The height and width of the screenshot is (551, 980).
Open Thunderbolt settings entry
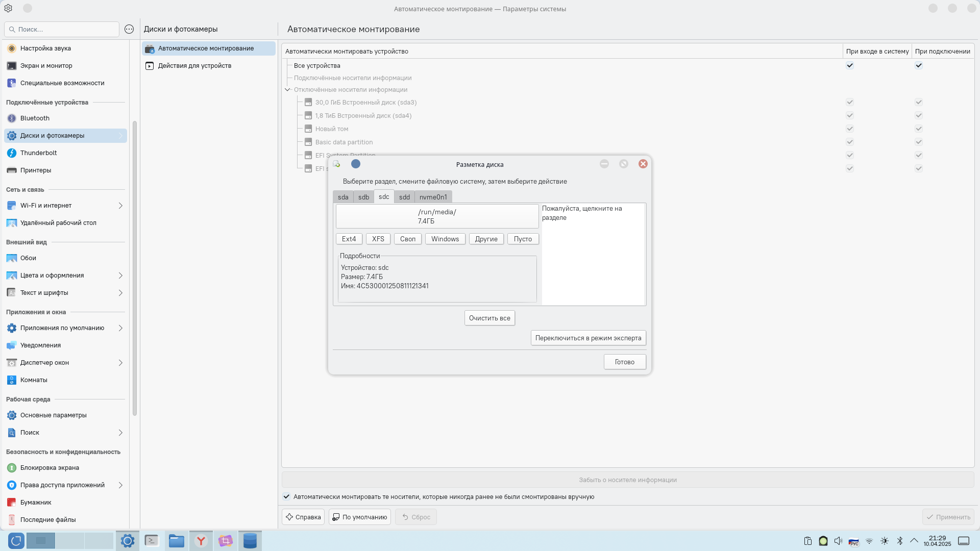click(x=39, y=153)
